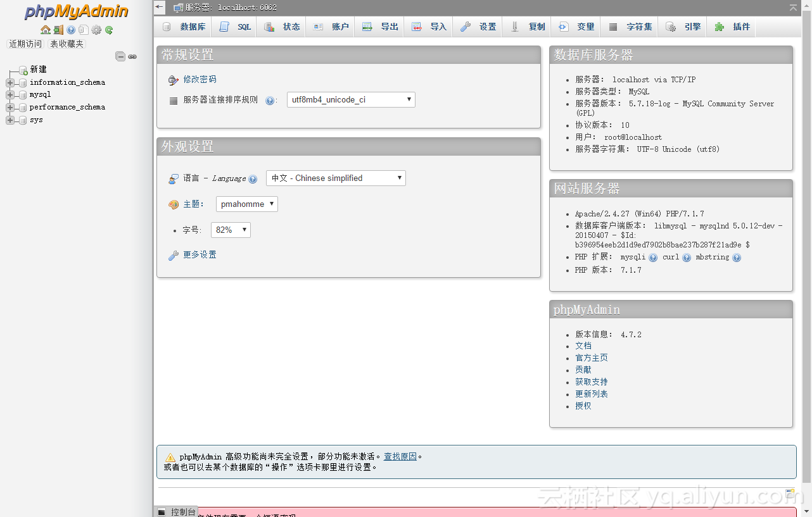
Task: Open the pmahomme theme dropdown
Action: coord(247,204)
